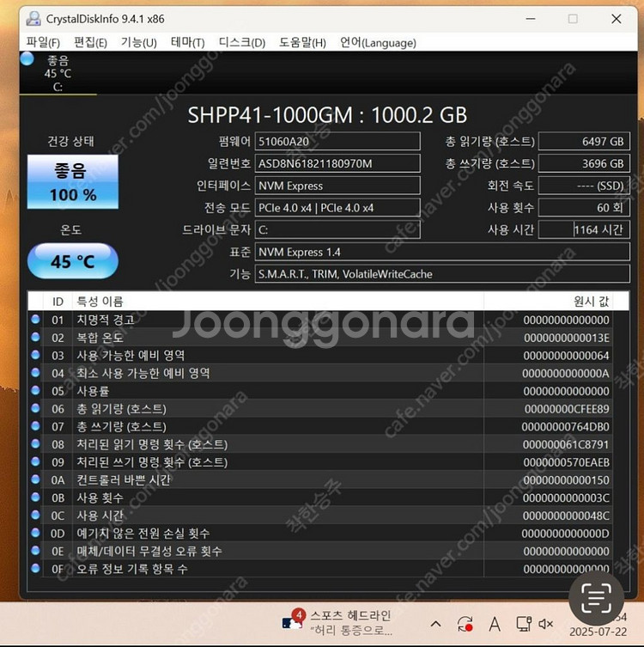
Task: Click the IME language indicator A
Action: (495, 625)
